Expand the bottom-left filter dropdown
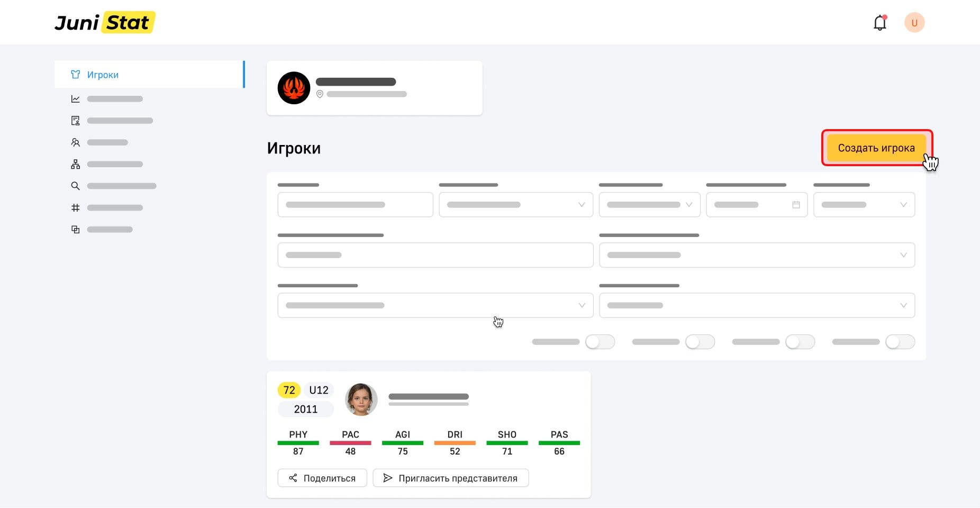 point(435,305)
